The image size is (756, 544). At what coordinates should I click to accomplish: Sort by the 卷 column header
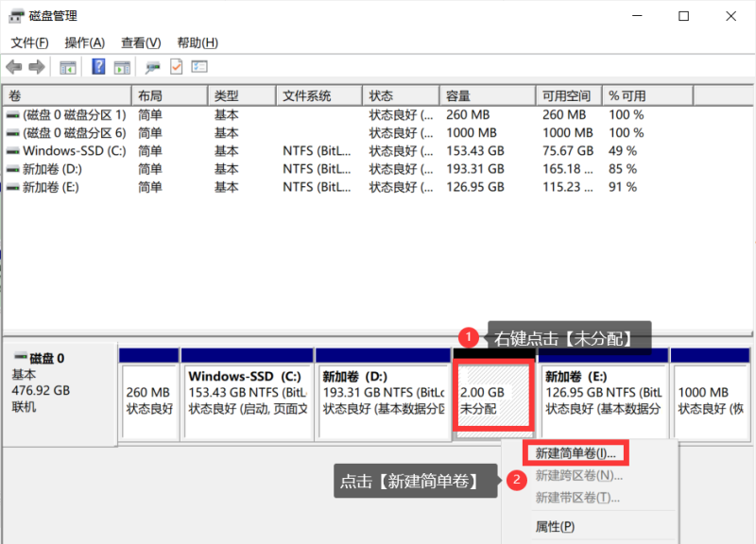pyautogui.click(x=67, y=96)
